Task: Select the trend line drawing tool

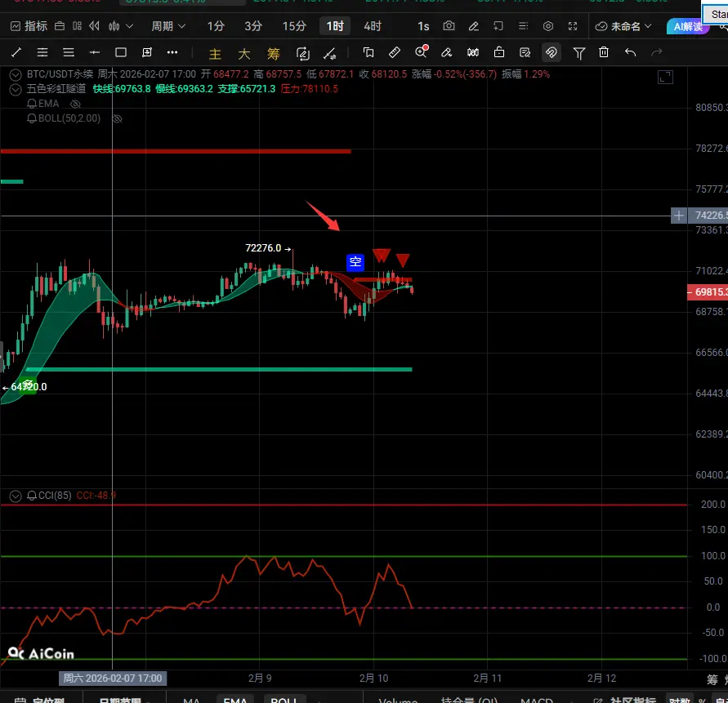Action: click(16, 52)
